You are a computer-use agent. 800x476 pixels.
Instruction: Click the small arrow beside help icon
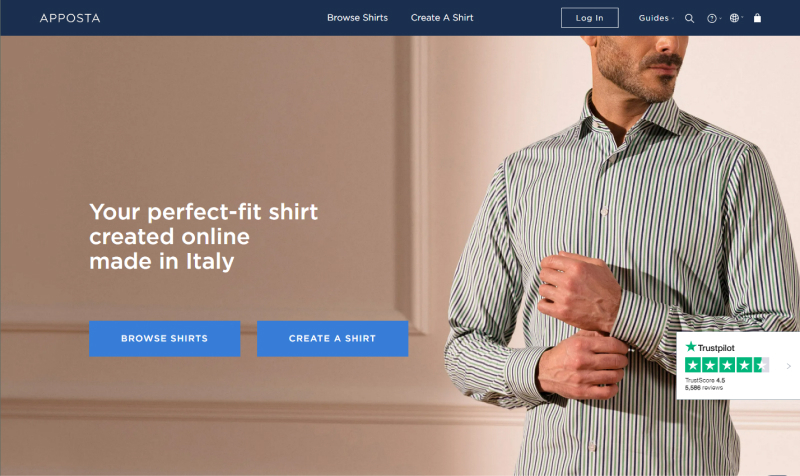720,18
